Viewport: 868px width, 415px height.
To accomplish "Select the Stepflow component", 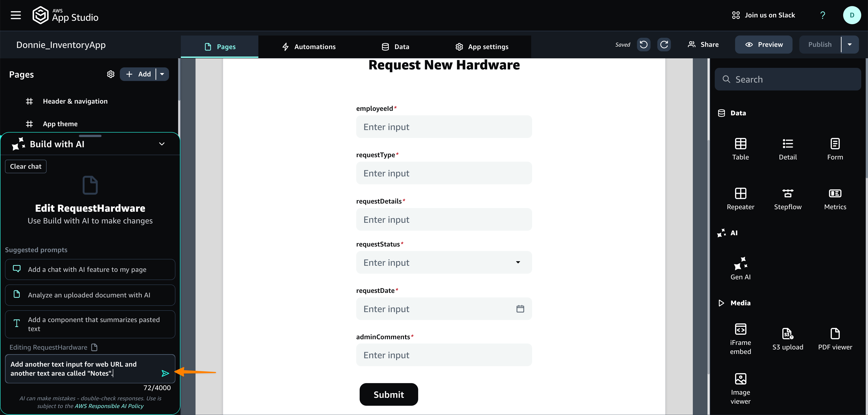I will coord(788,199).
